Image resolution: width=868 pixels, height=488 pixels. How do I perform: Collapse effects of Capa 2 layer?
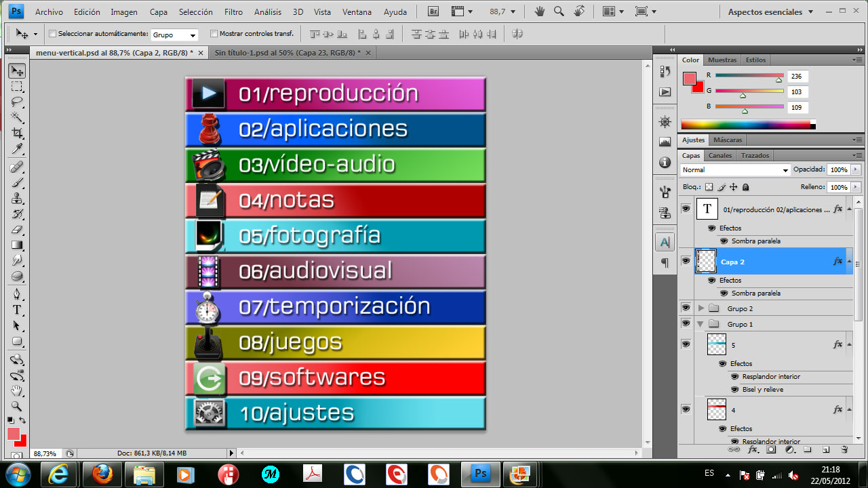pos(849,261)
